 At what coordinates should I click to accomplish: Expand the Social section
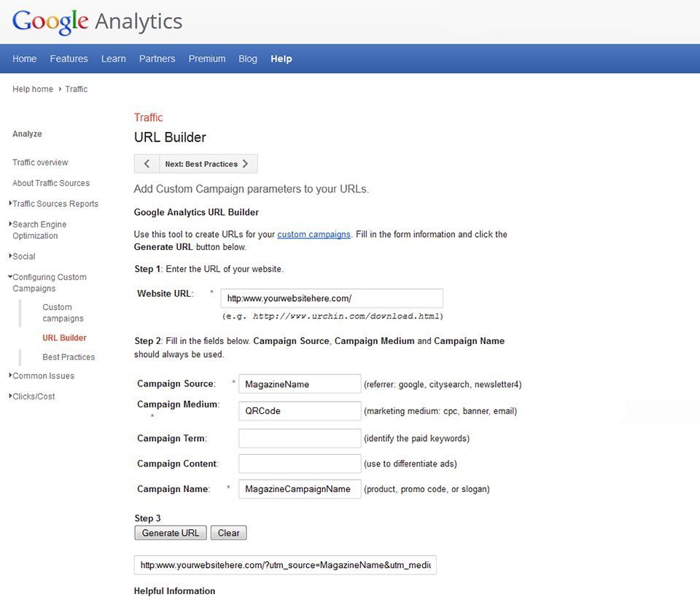pyautogui.click(x=23, y=256)
